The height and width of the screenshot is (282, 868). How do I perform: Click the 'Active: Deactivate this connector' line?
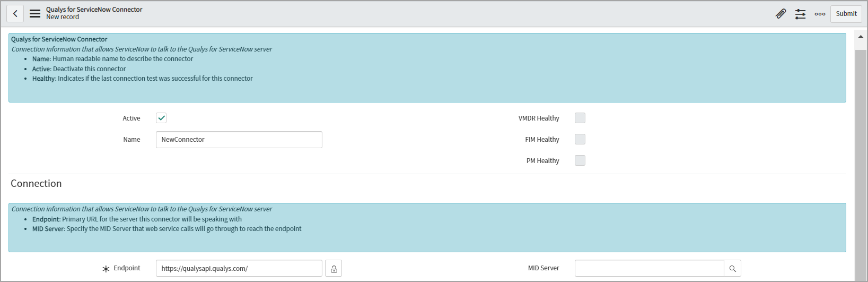pos(79,69)
